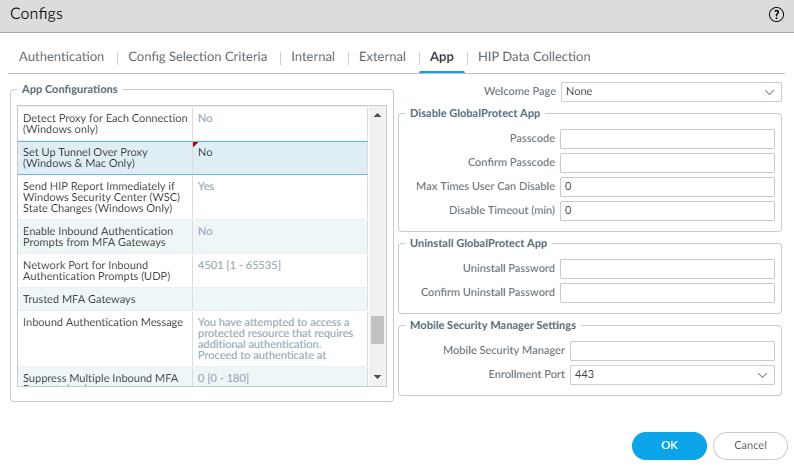Open the Welcome Page dropdown
The width and height of the screenshot is (794, 474).
[670, 91]
